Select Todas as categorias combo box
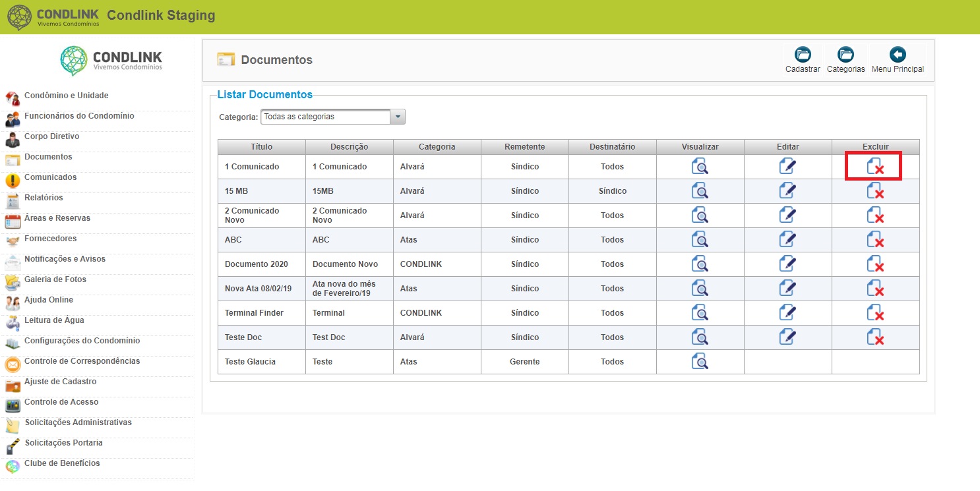The width and height of the screenshot is (980, 491). pos(333,117)
